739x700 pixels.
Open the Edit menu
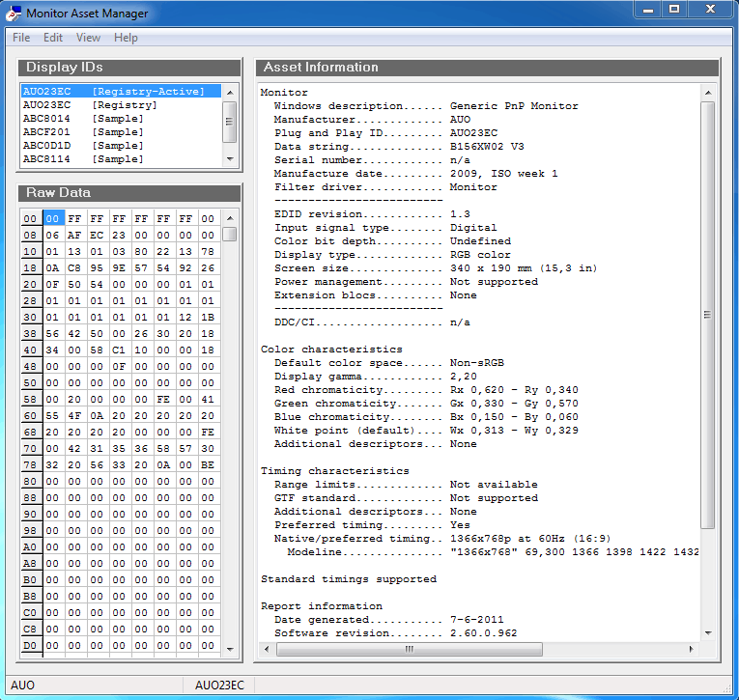coord(53,38)
